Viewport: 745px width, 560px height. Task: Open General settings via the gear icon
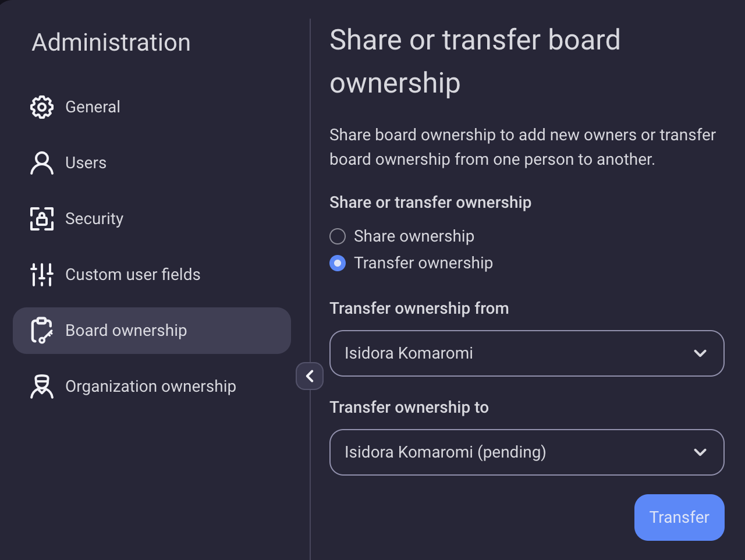coord(41,107)
